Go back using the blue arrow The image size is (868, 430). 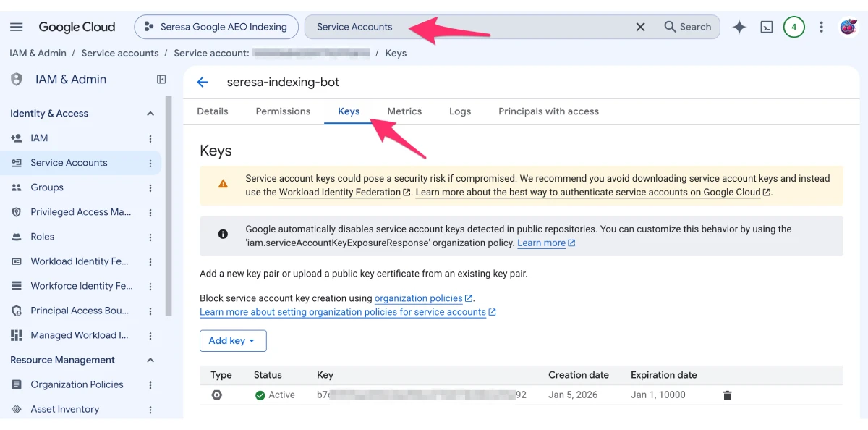click(203, 82)
